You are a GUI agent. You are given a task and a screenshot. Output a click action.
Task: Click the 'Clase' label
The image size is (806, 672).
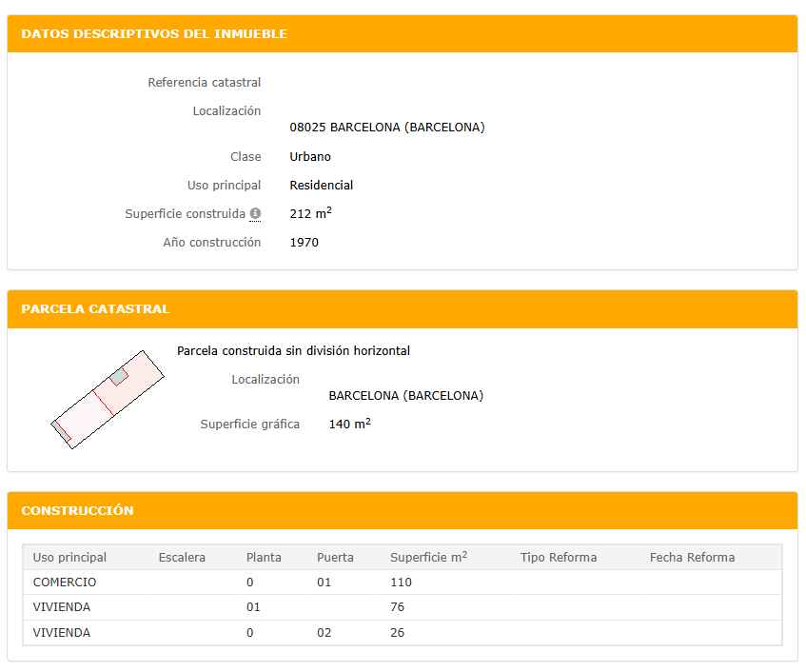pyautogui.click(x=246, y=156)
